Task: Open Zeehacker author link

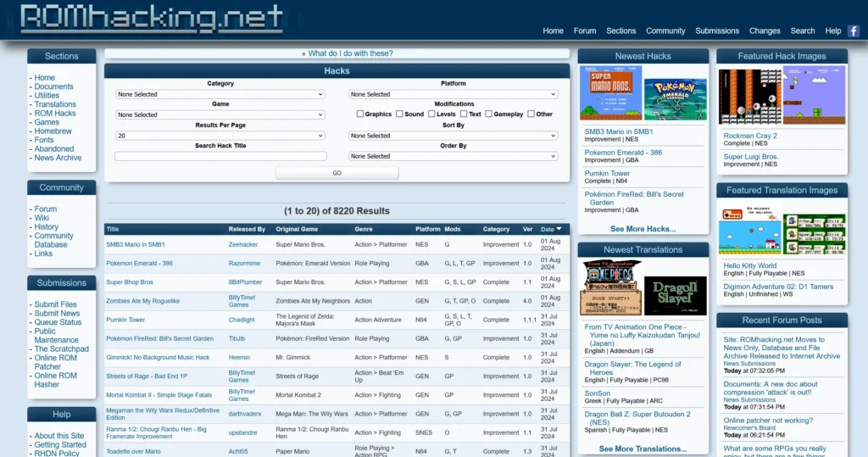Action: point(243,244)
